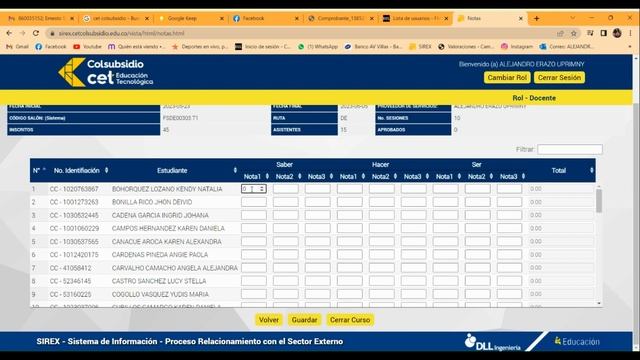Click the Colsubsidio cet logo
This screenshot has height=360, width=640.
pyautogui.click(x=106, y=72)
